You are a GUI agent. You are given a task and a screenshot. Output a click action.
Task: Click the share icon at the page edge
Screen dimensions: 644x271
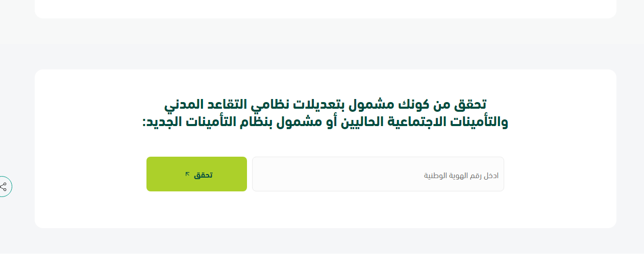point(3,187)
